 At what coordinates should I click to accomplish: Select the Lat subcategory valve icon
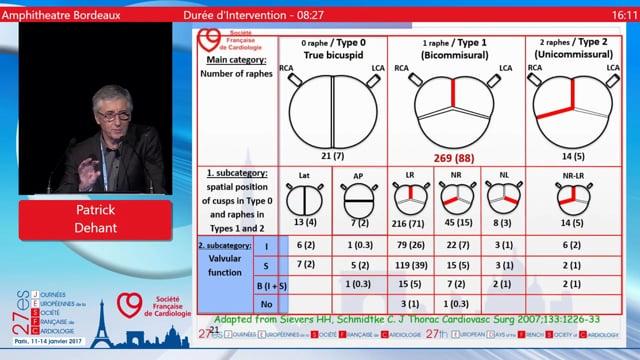[x=304, y=200]
